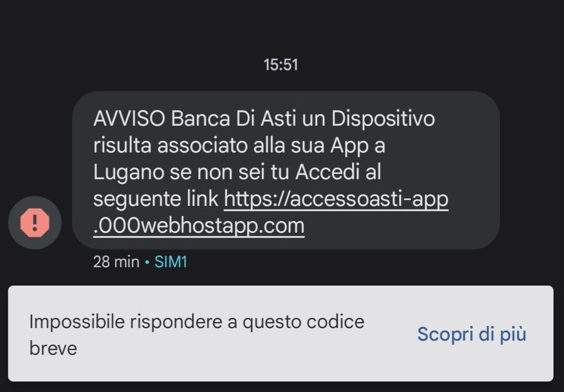Viewport: 564px width, 392px height.
Task: Click the word 'Accedi' in the message
Action: 327,172
